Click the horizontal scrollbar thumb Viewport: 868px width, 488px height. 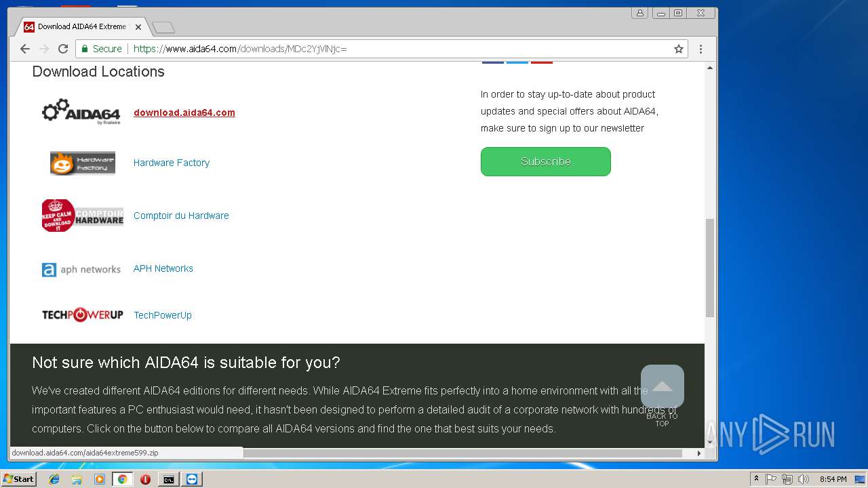pos(462,453)
